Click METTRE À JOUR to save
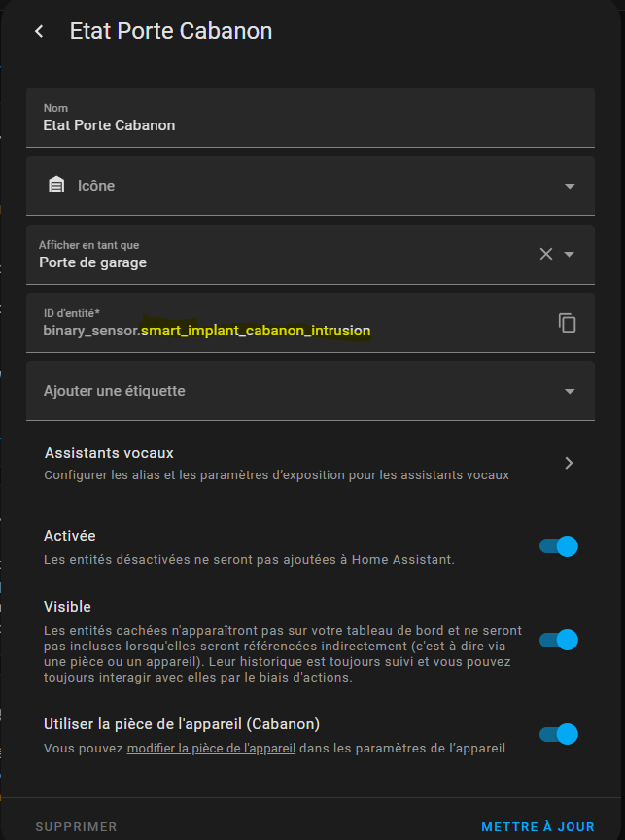 pyautogui.click(x=538, y=826)
